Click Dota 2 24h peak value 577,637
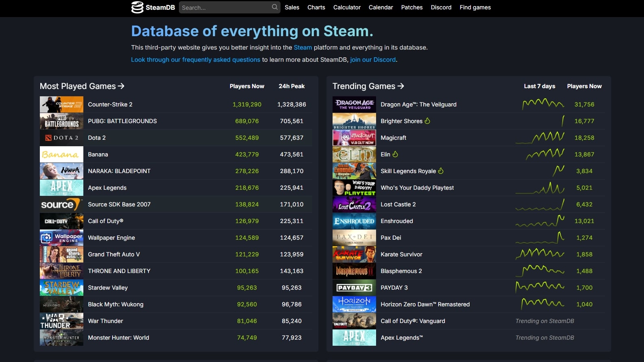Screen dimensions: 644x362 click(292, 138)
